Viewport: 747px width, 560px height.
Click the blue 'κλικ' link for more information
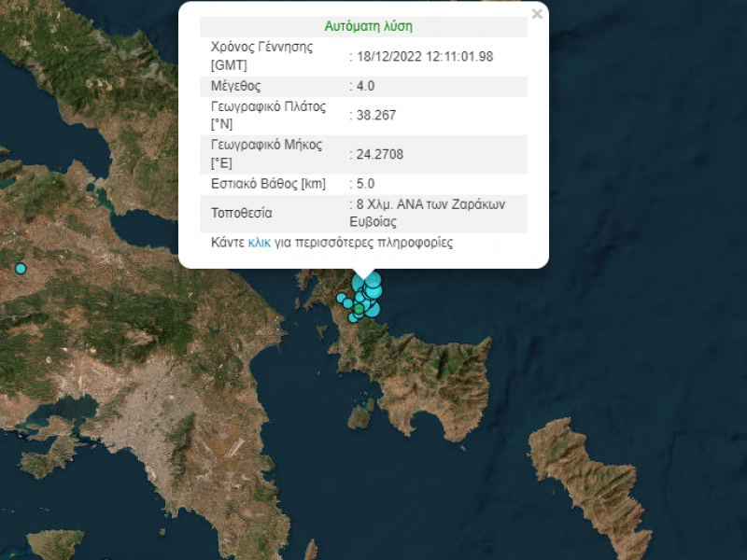point(259,243)
